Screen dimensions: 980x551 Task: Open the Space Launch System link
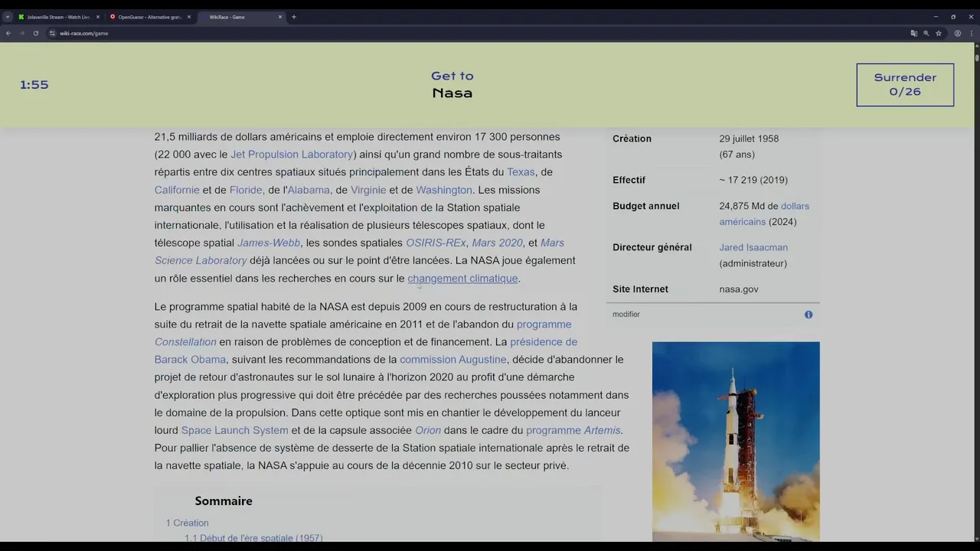[235, 430]
